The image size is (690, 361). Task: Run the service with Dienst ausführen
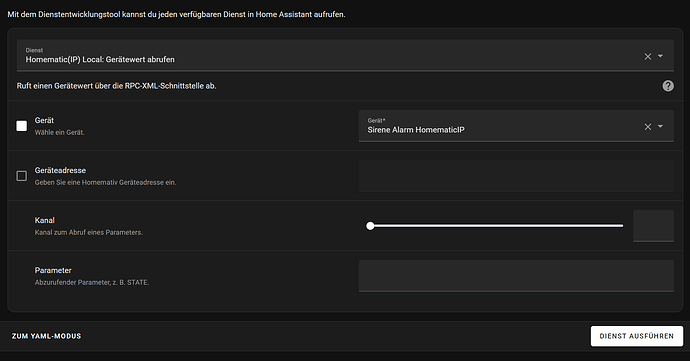tap(636, 336)
